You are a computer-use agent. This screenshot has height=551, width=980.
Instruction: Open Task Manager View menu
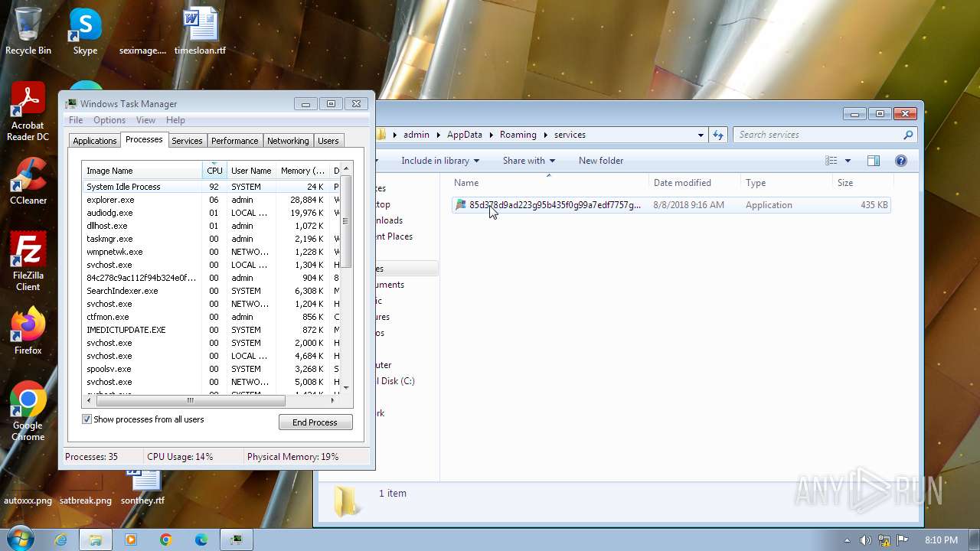(145, 120)
